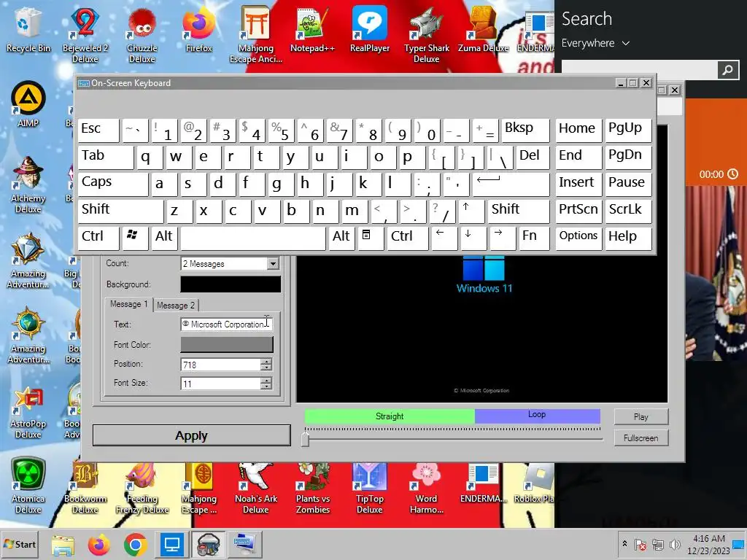
Task: Toggle the Fn key on keyboard
Action: [533, 238]
